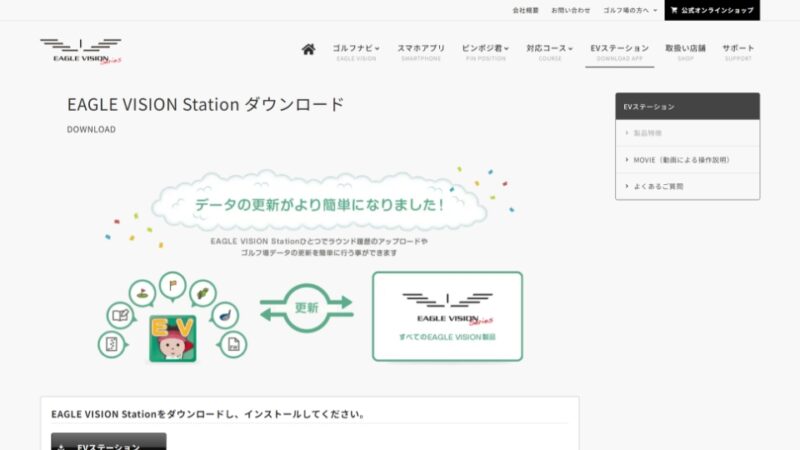Image resolution: width=800 pixels, height=450 pixels.
Task: Open the 会社概要 link
Action: point(526,10)
